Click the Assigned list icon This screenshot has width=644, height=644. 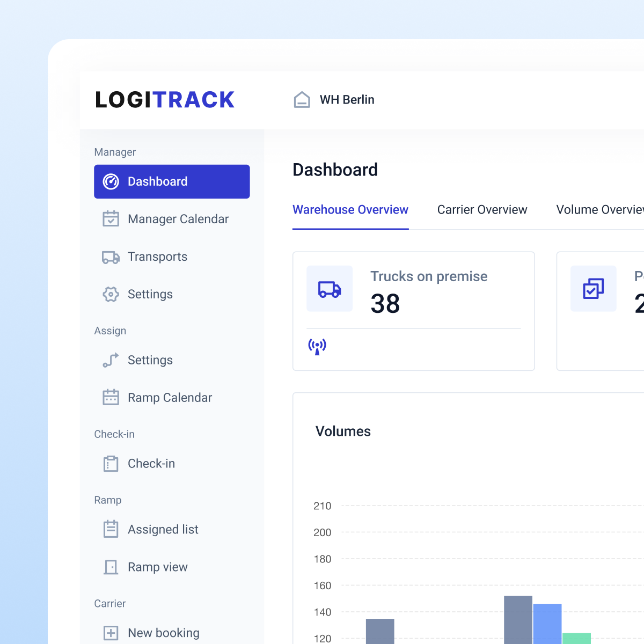point(111,529)
